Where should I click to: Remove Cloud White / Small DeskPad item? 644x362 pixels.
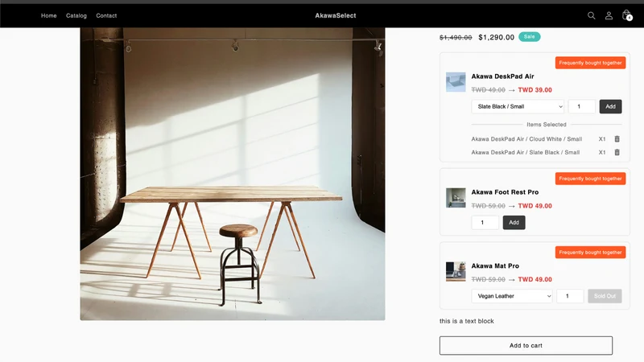[x=617, y=139]
